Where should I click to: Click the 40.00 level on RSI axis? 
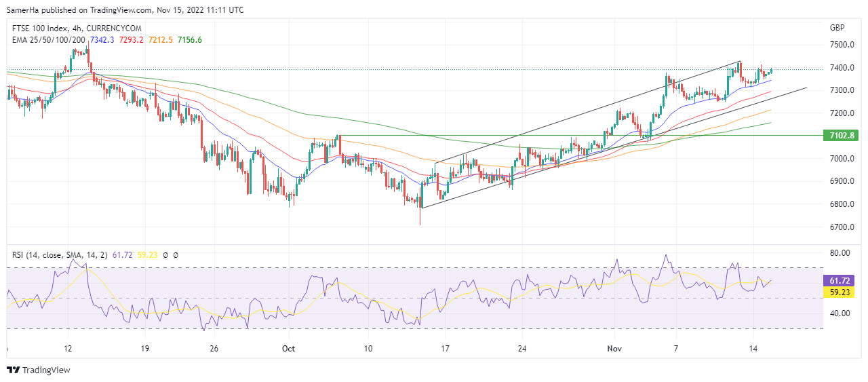point(840,313)
